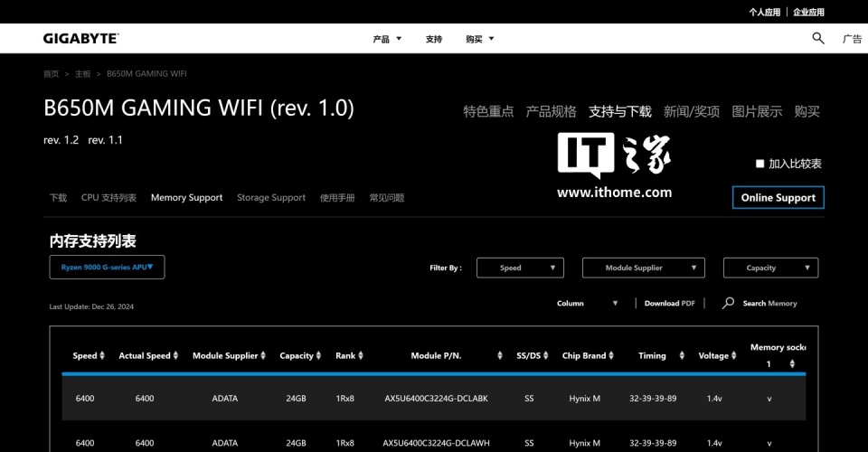Viewport: 868px width, 452px height.
Task: Click the Download PDF link
Action: click(x=669, y=303)
